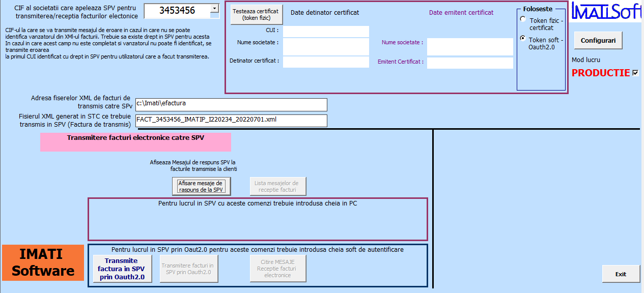The height and width of the screenshot is (293, 644).
Task: Click the Exit button
Action: (x=621, y=274)
